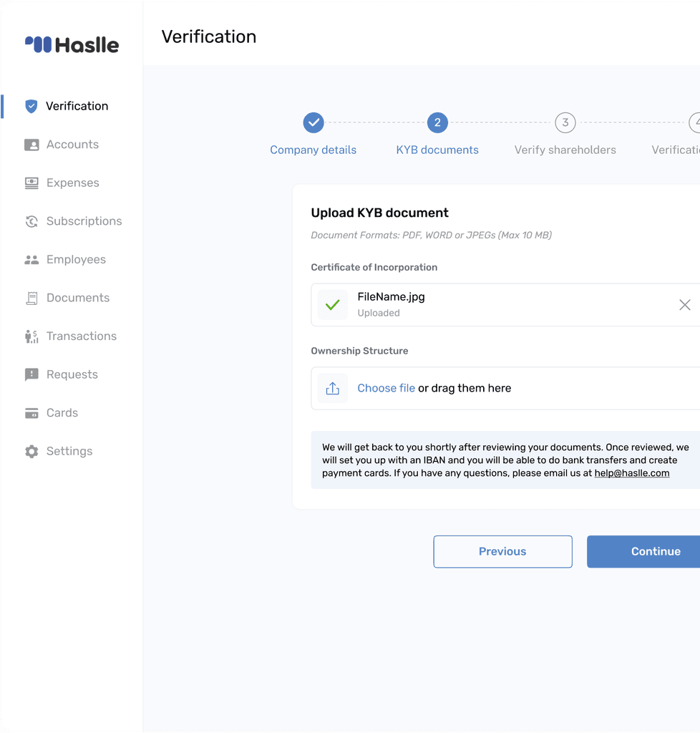Click the Continue button
Viewport: 700px width, 733px height.
click(643, 552)
